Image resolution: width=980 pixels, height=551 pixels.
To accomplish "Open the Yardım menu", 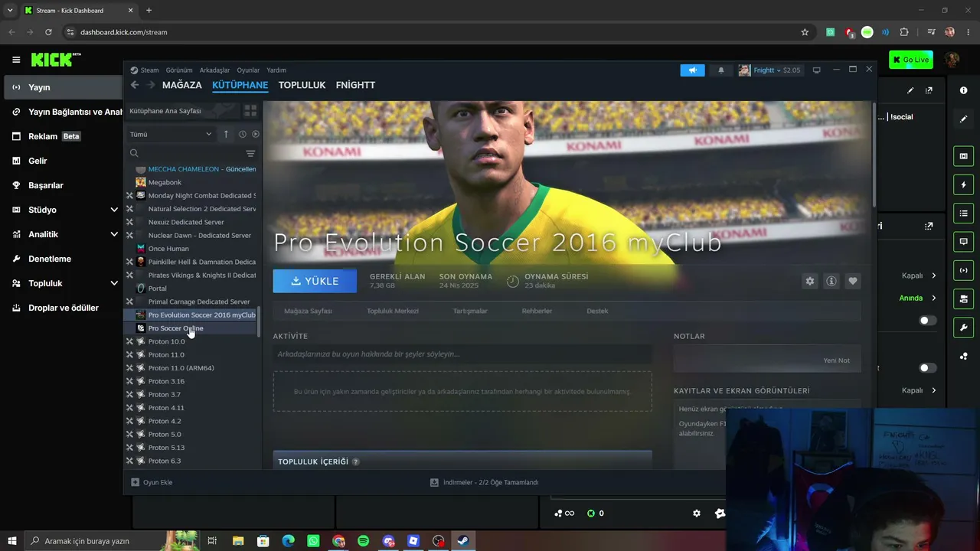I will coord(276,70).
